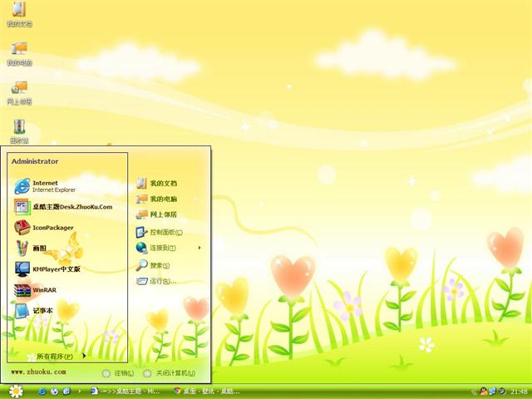Open 桌酷主题 Desk.ZhuoKu.Com entry

click(63, 207)
